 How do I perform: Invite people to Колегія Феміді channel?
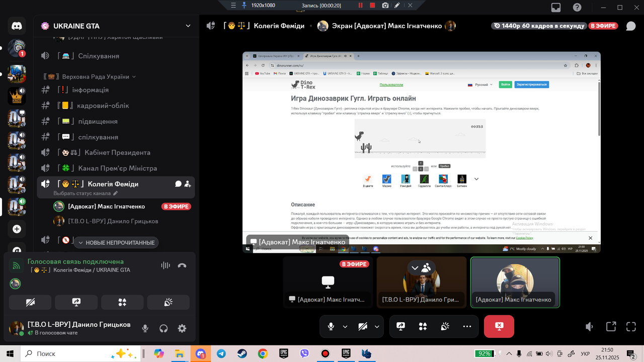188,184
